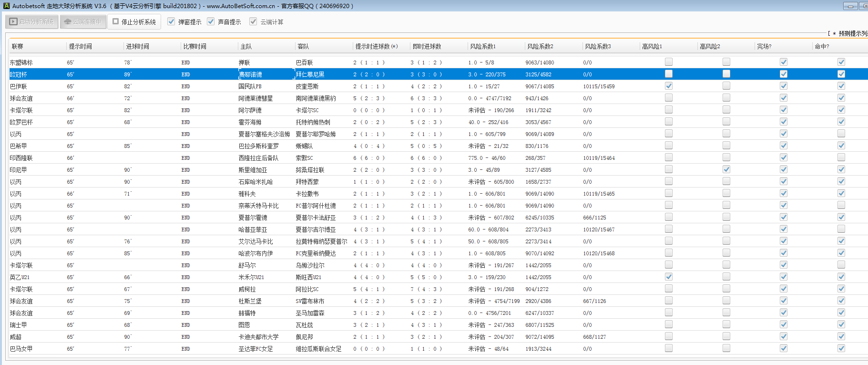Click the 风险系数1 column header
Image resolution: width=868 pixels, height=365 pixels.
483,46
